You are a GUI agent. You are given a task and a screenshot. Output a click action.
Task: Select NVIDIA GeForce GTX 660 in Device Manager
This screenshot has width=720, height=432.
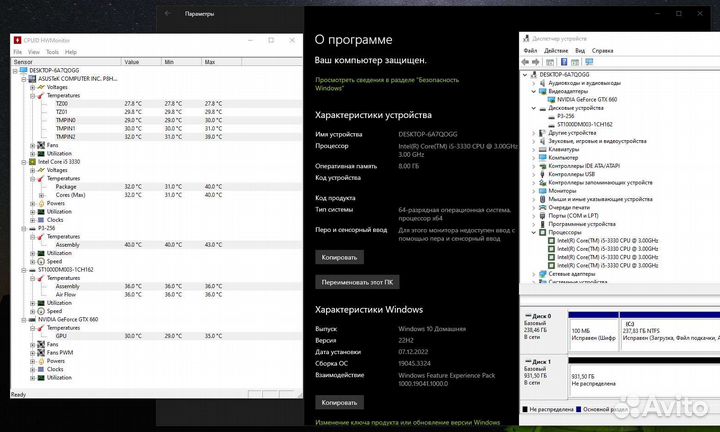pyautogui.click(x=587, y=100)
